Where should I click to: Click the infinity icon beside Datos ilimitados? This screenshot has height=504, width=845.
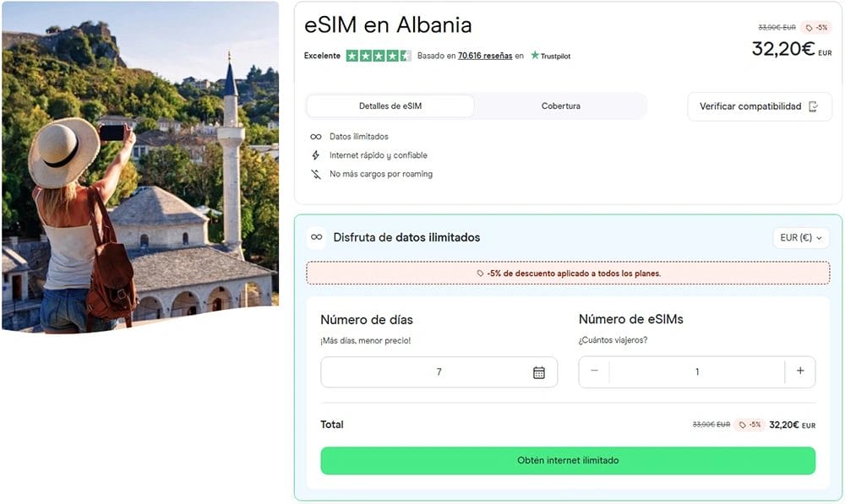point(314,136)
